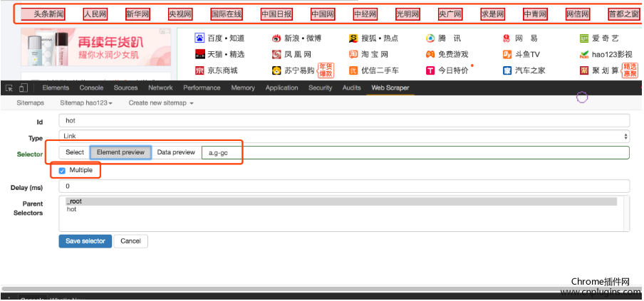The width and height of the screenshot is (644, 301).
Task: Click the Youxin used car icon
Action: (x=353, y=70)
